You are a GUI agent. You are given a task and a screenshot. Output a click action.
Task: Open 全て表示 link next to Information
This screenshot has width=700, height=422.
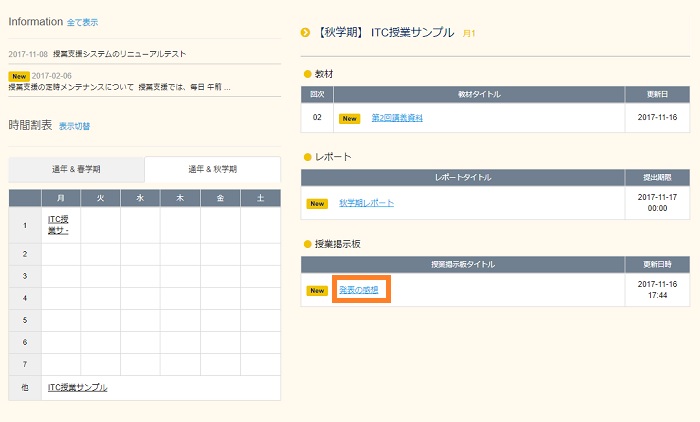pyautogui.click(x=82, y=22)
